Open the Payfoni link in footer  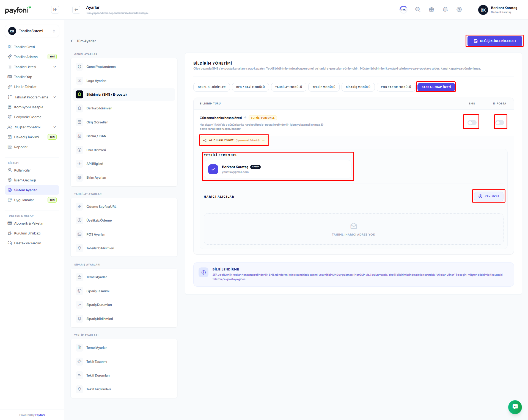pyautogui.click(x=40, y=415)
